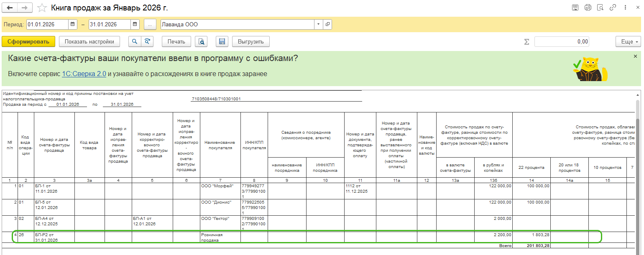This screenshot has height=255, width=644.
Task: Click the sum sigma icon
Action: coord(526,41)
